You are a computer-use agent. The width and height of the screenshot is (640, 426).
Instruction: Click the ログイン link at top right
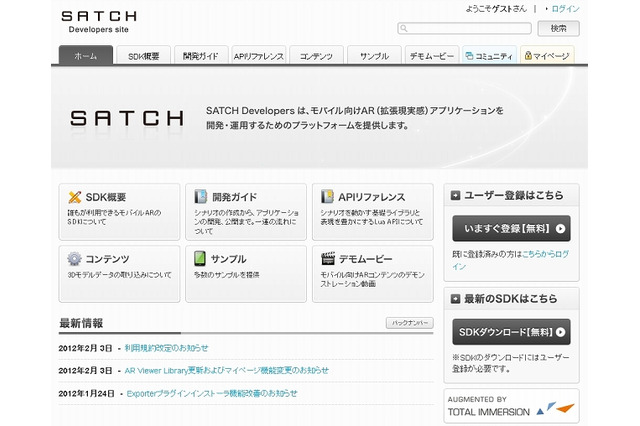click(565, 9)
